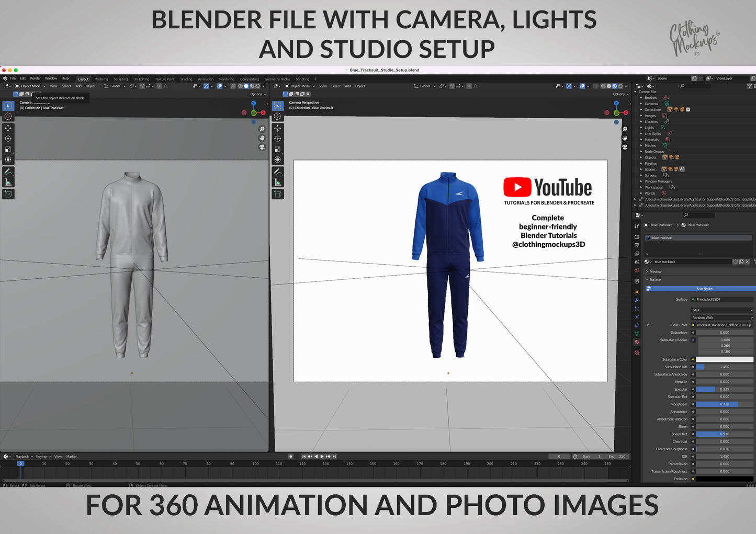Adjust the Roughness slider value 0.738
756x534 pixels.
[725, 404]
